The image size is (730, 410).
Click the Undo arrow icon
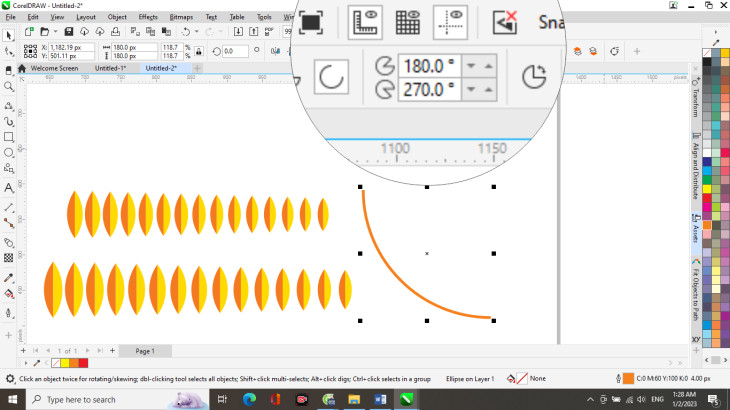pos(186,32)
